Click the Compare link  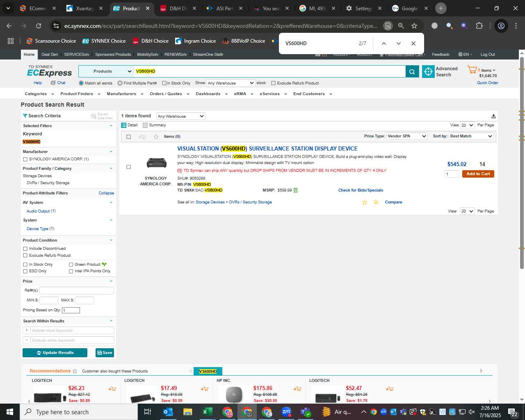click(393, 202)
